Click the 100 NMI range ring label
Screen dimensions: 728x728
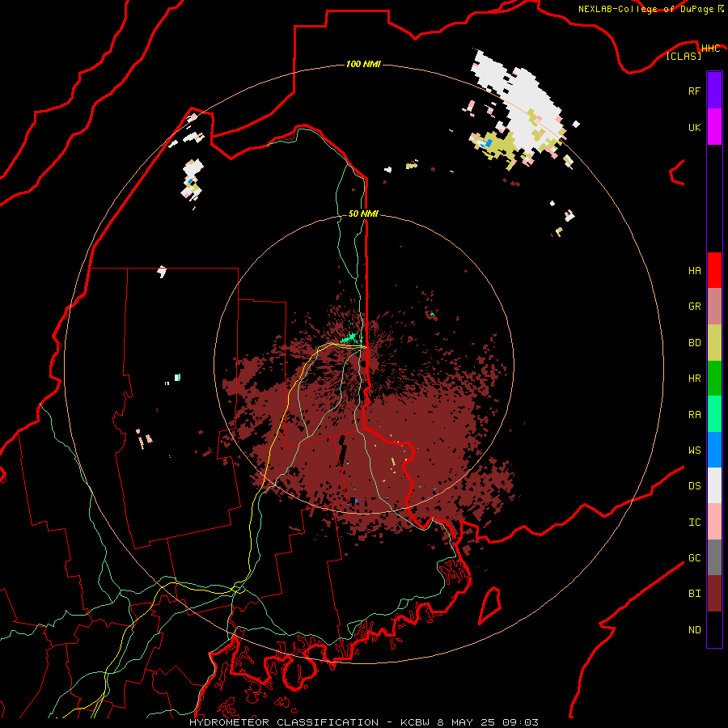pos(363,64)
